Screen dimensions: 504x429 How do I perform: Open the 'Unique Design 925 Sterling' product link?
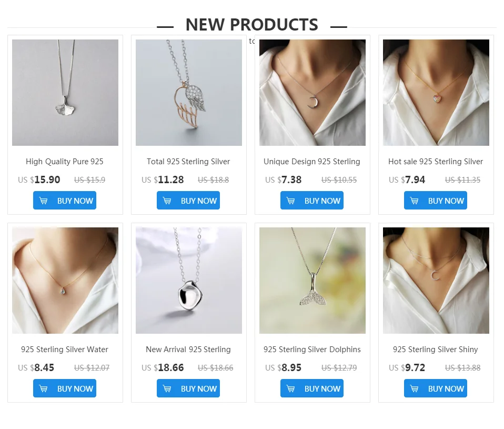tap(312, 162)
